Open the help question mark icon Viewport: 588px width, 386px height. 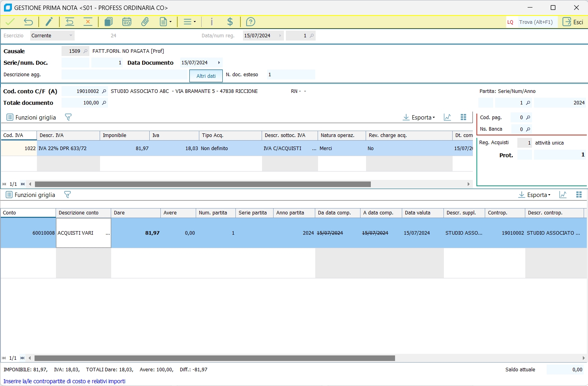coord(251,22)
